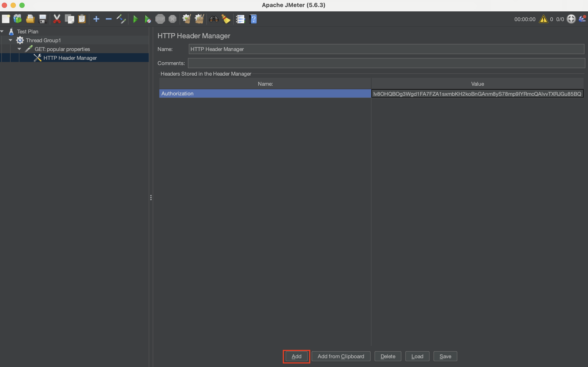The width and height of the screenshot is (588, 367).
Task: Collapse the Test Plan tree node
Action: 2,31
